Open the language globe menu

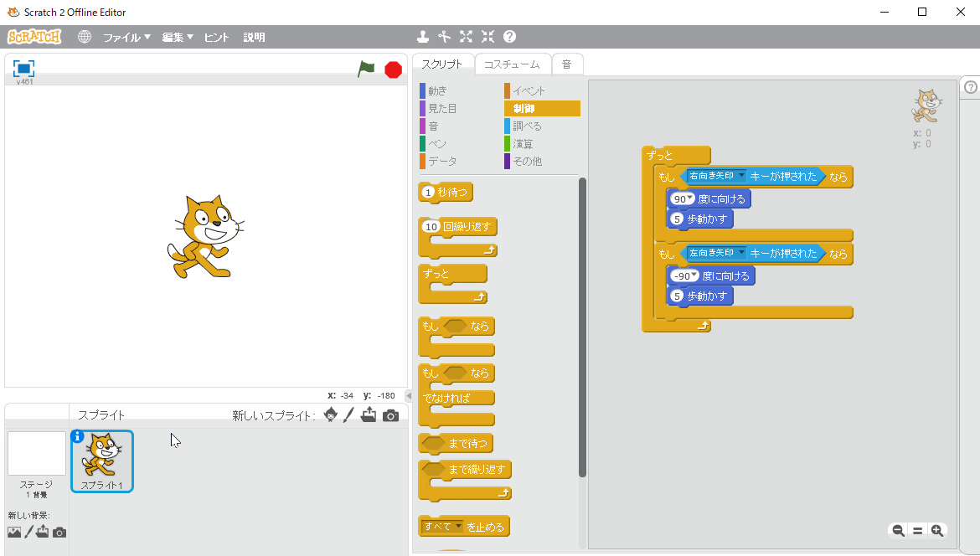coord(85,37)
